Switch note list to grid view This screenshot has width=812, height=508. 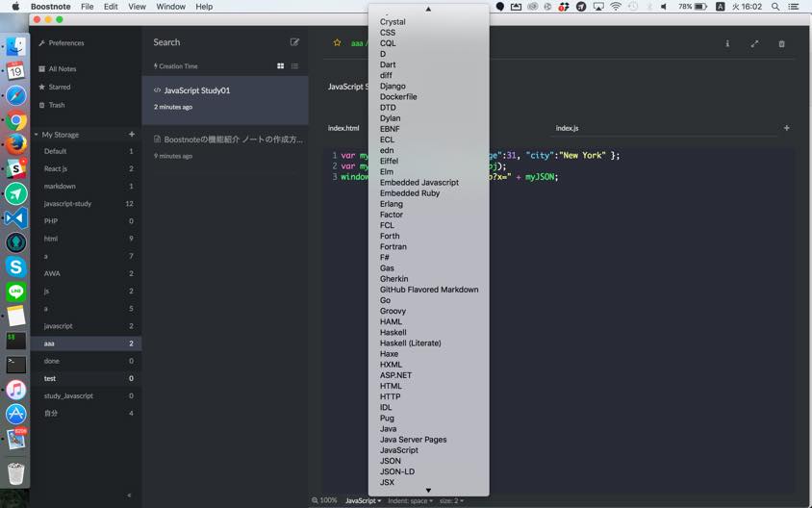pos(280,65)
